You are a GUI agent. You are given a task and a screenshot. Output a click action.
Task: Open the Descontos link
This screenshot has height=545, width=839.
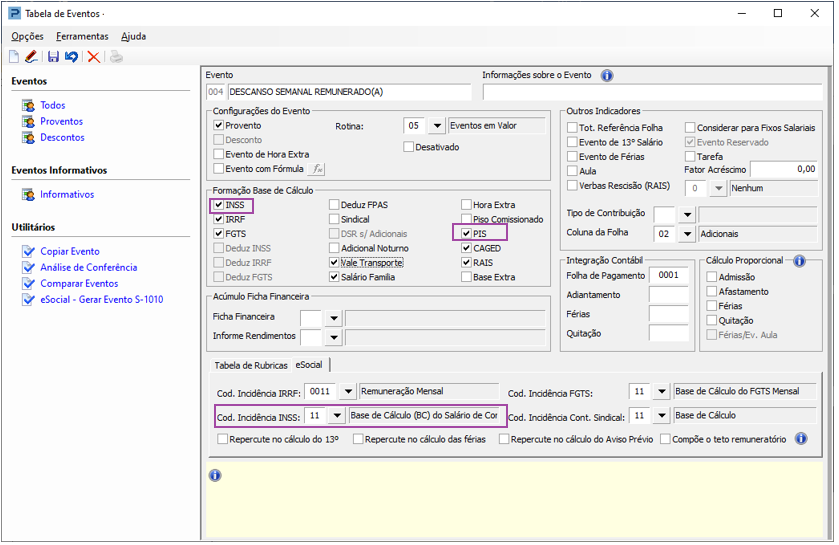62,137
